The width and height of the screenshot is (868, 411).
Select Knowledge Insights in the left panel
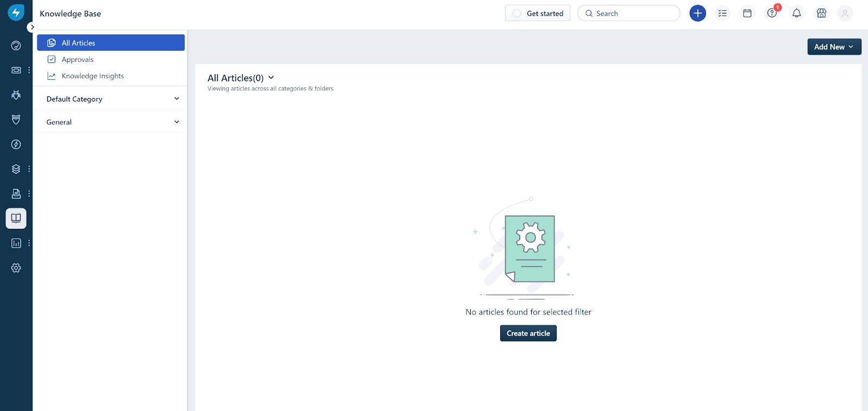(93, 76)
